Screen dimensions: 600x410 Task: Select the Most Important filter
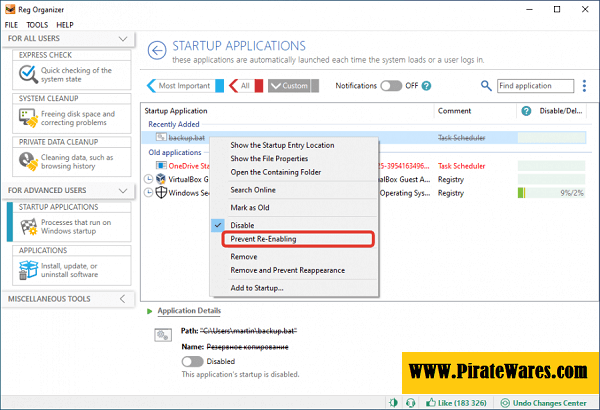tap(183, 86)
